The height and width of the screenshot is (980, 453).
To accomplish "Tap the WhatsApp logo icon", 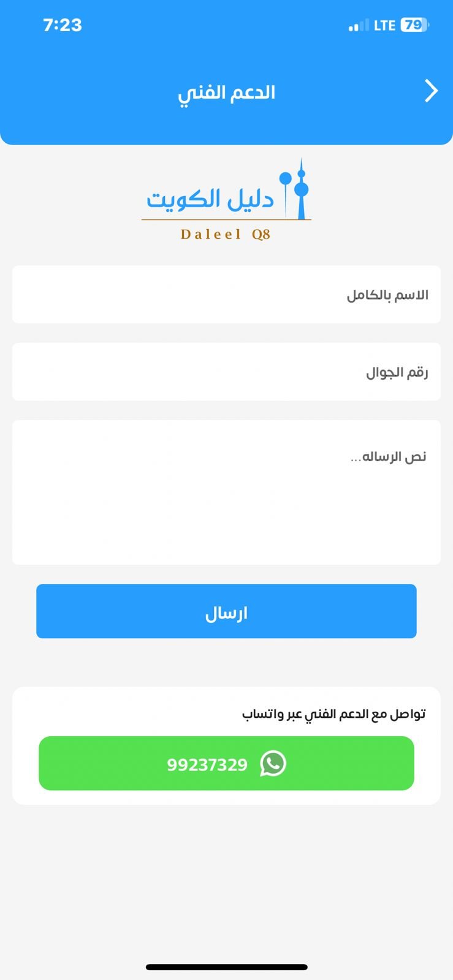I will pos(273,764).
